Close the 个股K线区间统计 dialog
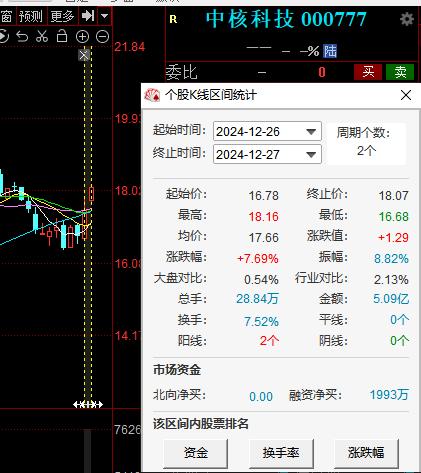The image size is (421, 473). coord(406,95)
